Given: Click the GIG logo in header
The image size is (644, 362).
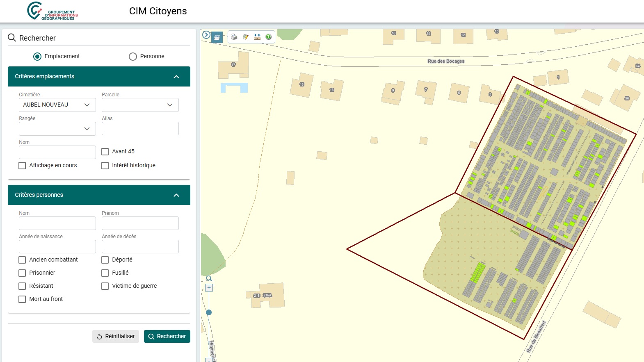Looking at the screenshot, I should coord(52,11).
